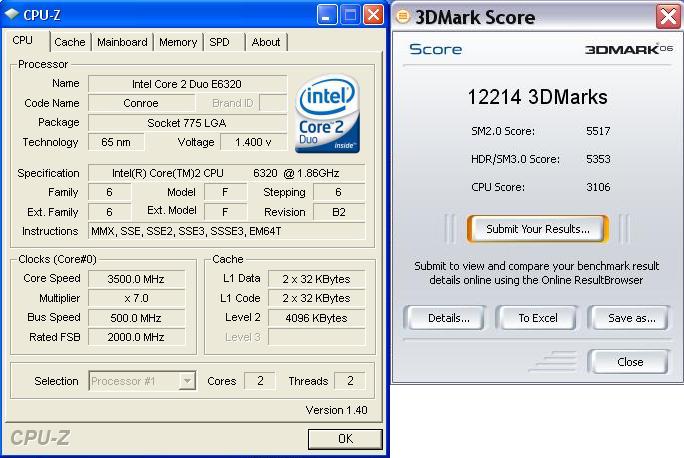684x458 pixels.
Task: Click the Threads count value 2
Action: coord(350,381)
